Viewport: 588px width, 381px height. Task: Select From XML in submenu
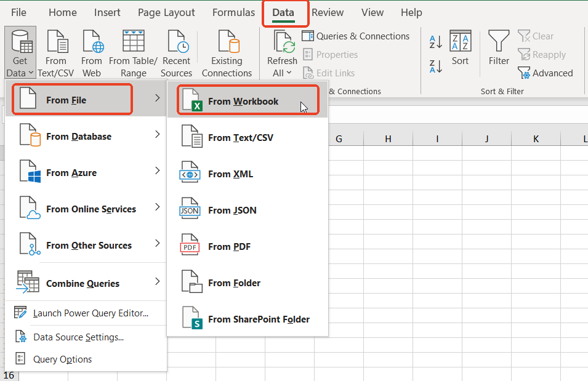tap(248, 174)
